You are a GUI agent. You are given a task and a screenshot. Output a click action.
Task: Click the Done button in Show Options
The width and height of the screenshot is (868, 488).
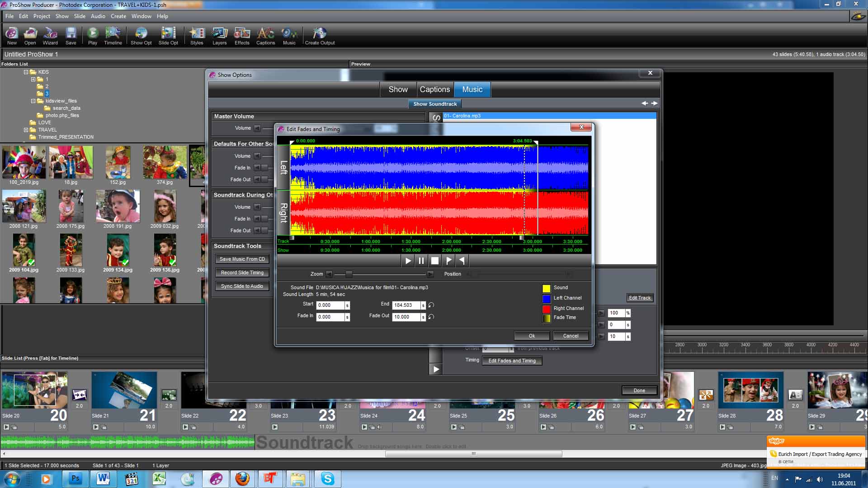click(x=639, y=390)
